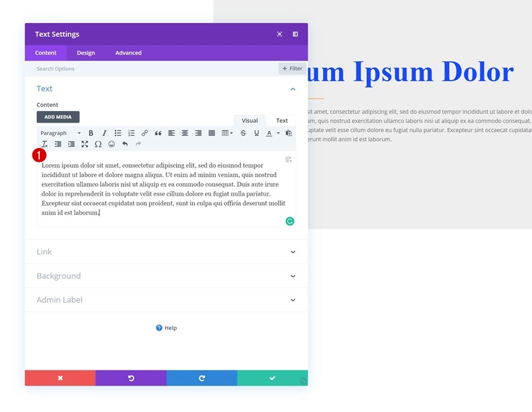This screenshot has width=532, height=412.
Task: Switch to the Content tab
Action: (x=46, y=53)
